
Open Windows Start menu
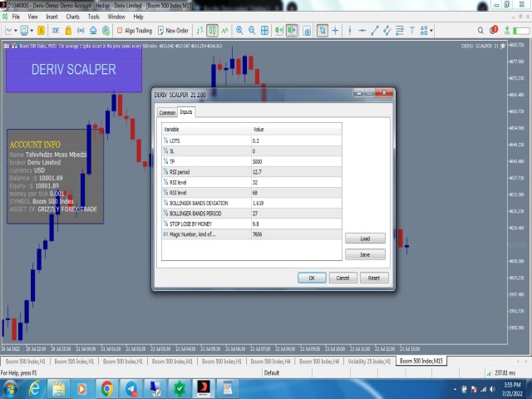[10, 389]
